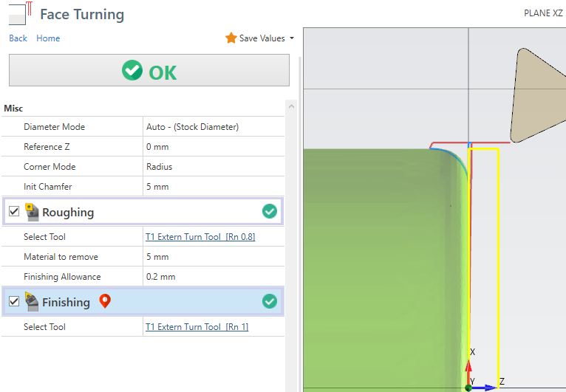Disable the Finishing checkbox
Viewport: 566px width, 392px height.
click(14, 302)
